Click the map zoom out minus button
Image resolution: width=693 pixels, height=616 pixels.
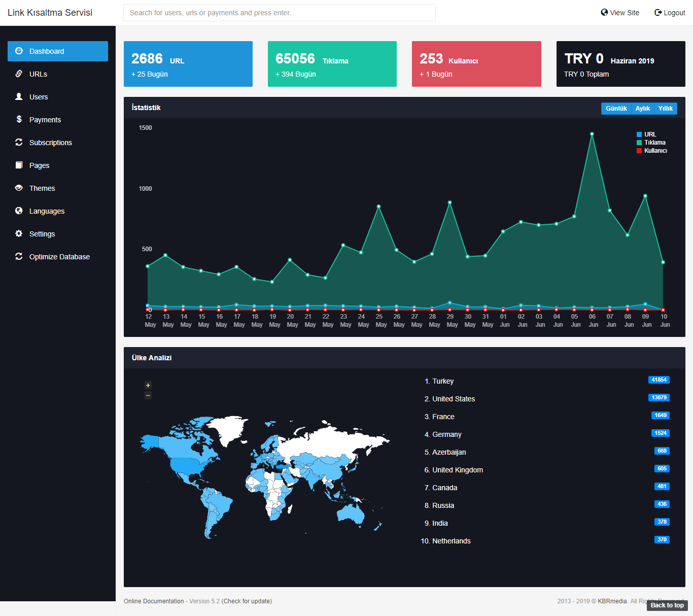tap(148, 395)
